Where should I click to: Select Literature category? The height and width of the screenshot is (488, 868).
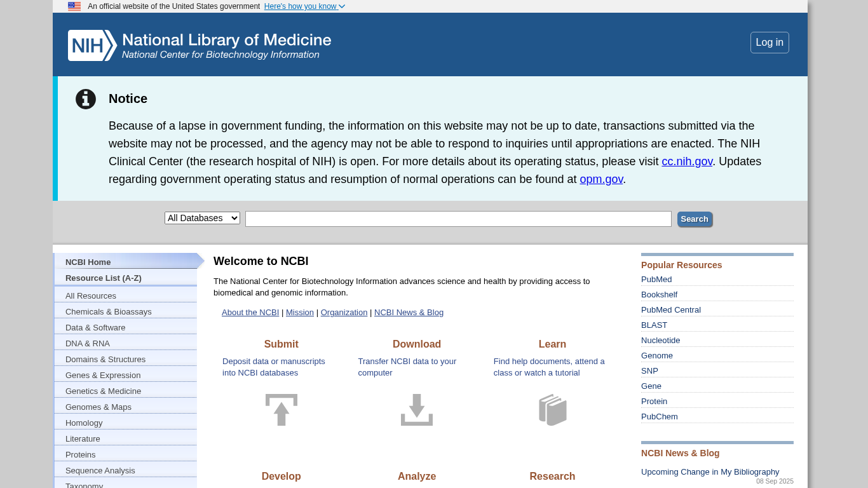pyautogui.click(x=126, y=438)
